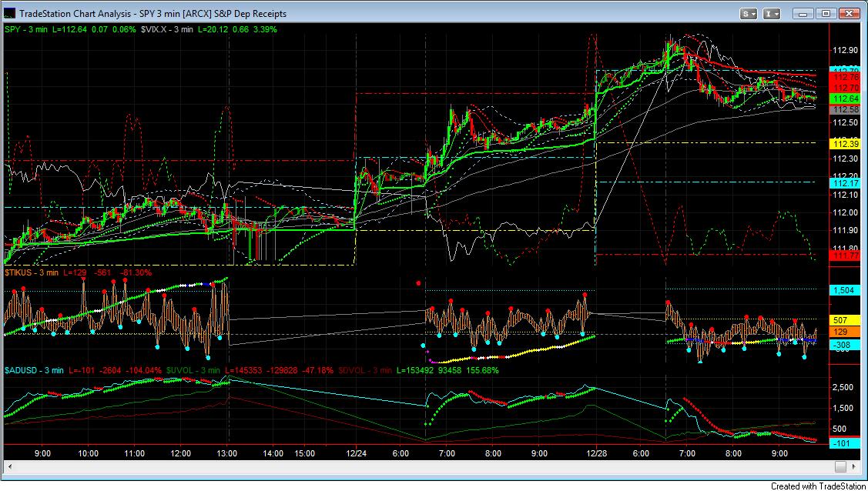Image resolution: width=868 pixels, height=491 pixels.
Task: Select the $TIKUS - 3 min subgraph label
Action: coord(32,272)
